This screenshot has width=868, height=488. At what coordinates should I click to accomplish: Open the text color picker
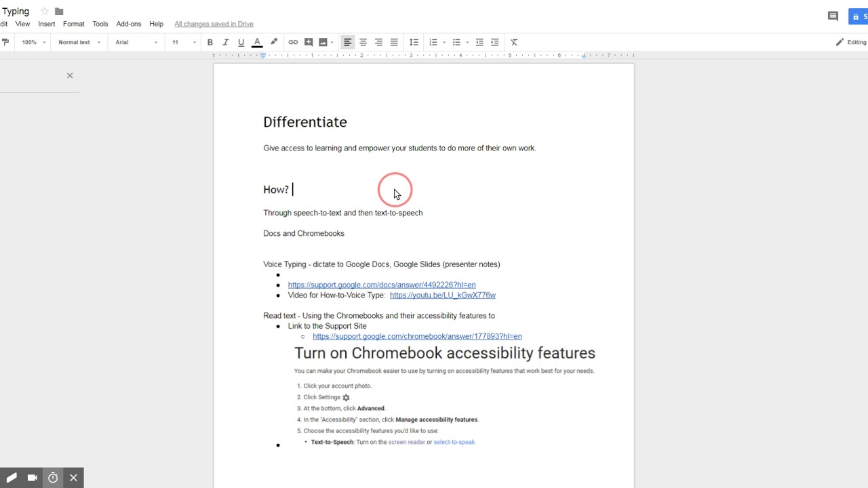pos(257,42)
